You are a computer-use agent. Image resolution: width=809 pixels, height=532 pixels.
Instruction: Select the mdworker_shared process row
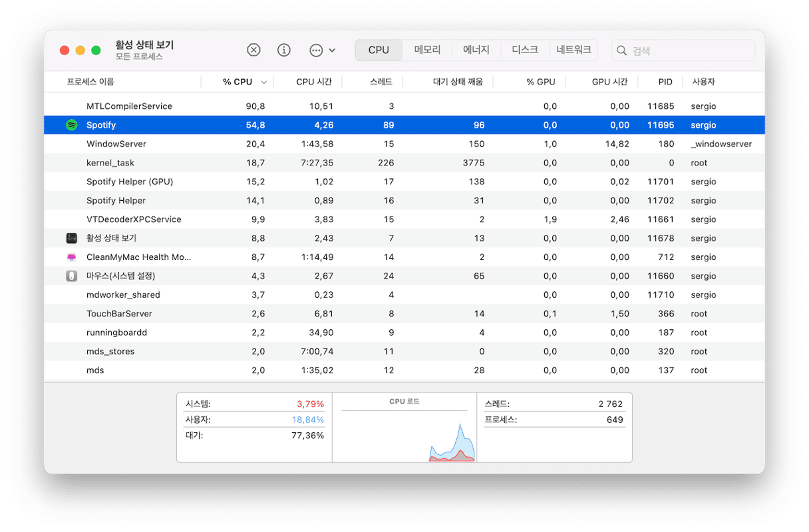click(x=404, y=295)
